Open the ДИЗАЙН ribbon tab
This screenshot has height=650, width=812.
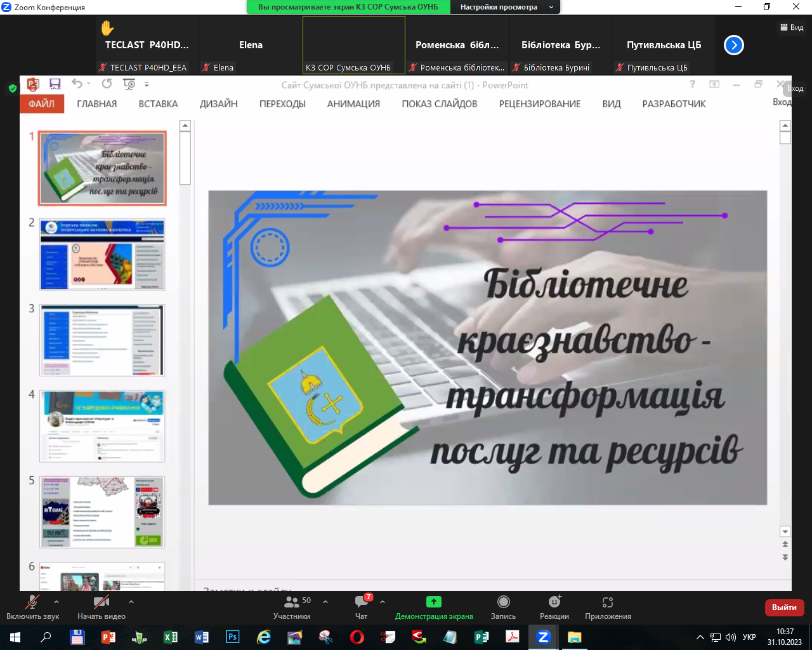coord(218,104)
